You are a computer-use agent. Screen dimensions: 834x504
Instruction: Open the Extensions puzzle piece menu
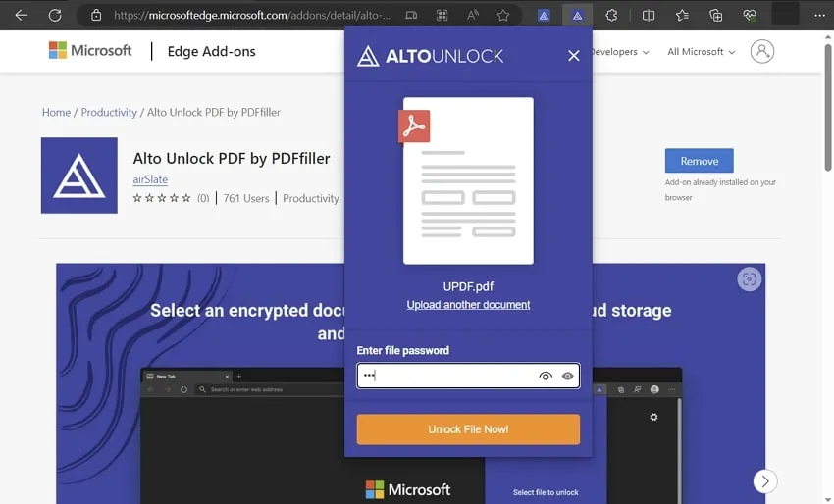click(611, 16)
